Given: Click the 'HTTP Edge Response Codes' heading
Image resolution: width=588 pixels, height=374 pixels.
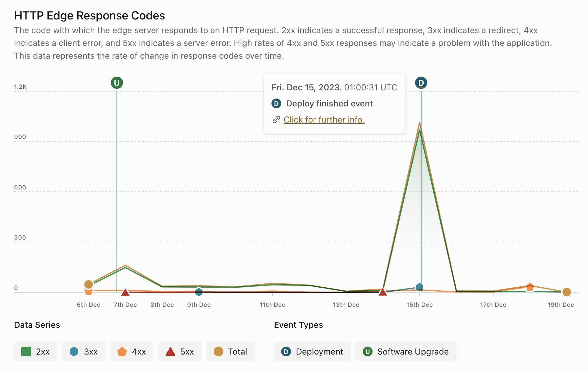Looking at the screenshot, I should (x=89, y=16).
